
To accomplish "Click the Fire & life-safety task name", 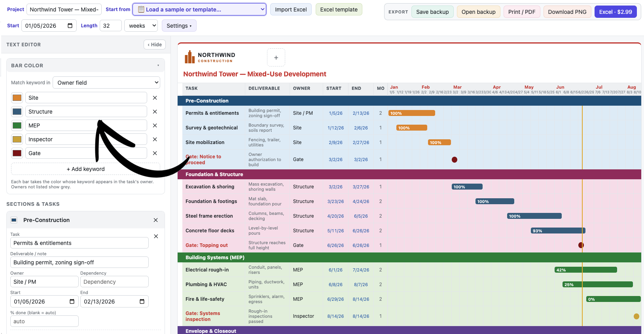I will pos(205,299).
